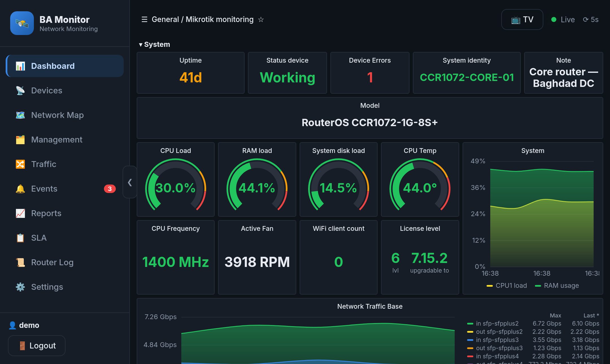Viewport: 610px width, 364px height.
Task: Click the Network Map globe icon
Action: coord(20,115)
